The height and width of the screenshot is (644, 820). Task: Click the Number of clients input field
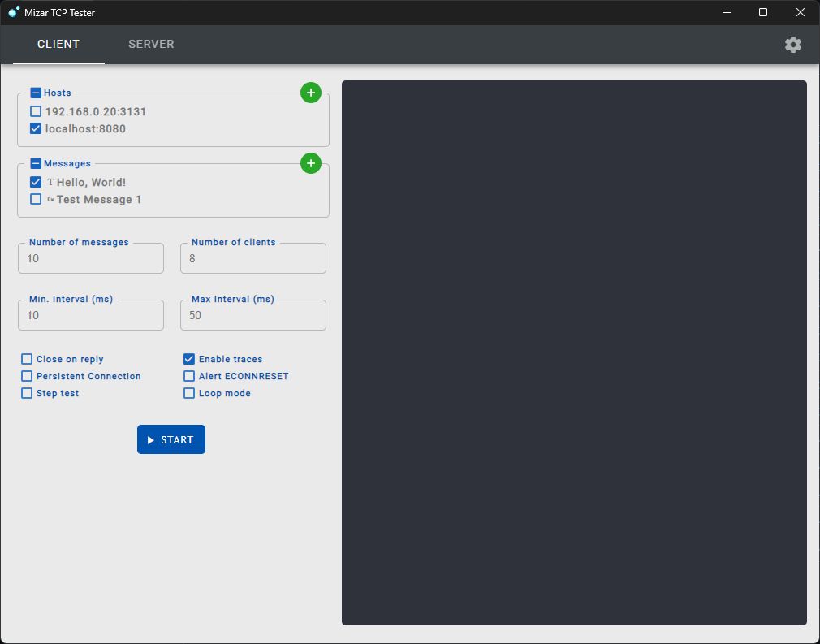(x=252, y=258)
